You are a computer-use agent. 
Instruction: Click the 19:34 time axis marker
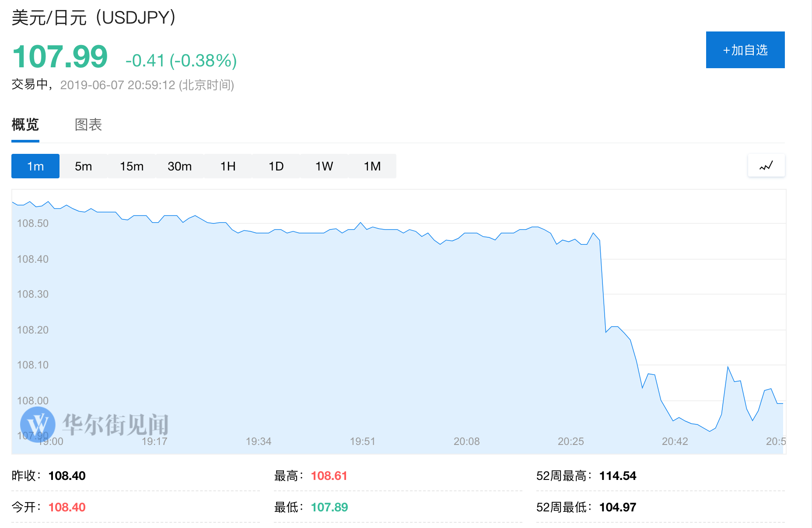[x=258, y=441]
